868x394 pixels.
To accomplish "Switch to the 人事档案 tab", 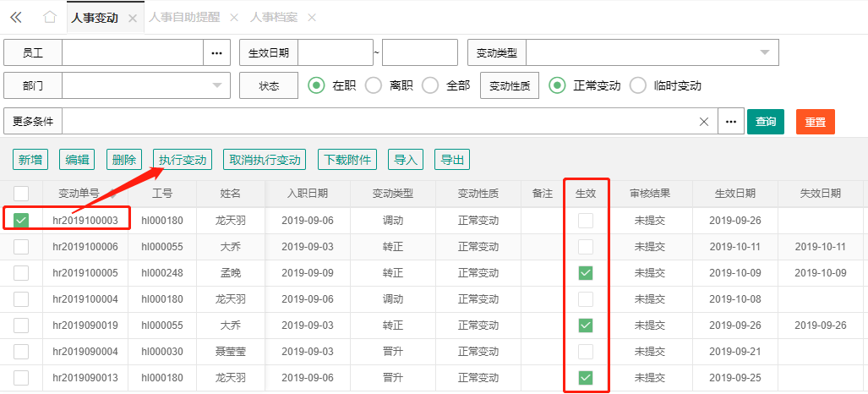I will click(x=274, y=18).
